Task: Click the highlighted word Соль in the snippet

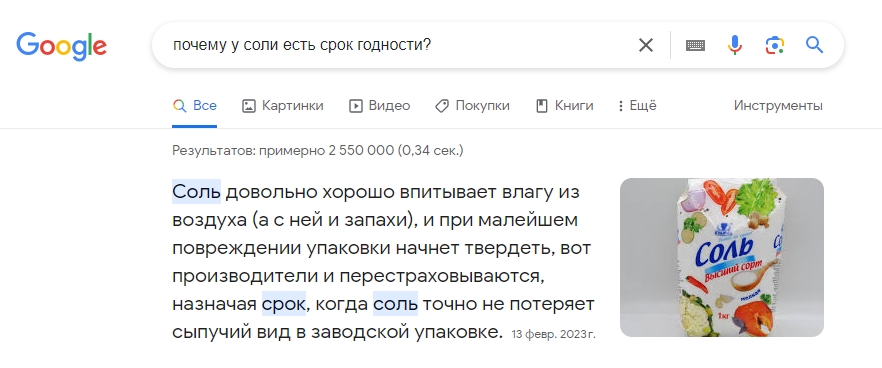Action: (x=196, y=192)
